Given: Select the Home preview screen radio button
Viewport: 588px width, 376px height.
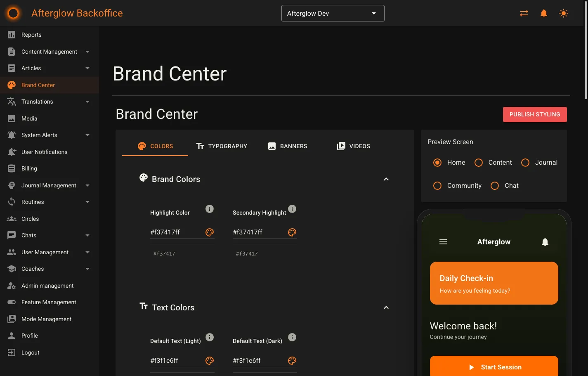Looking at the screenshot, I should point(437,162).
